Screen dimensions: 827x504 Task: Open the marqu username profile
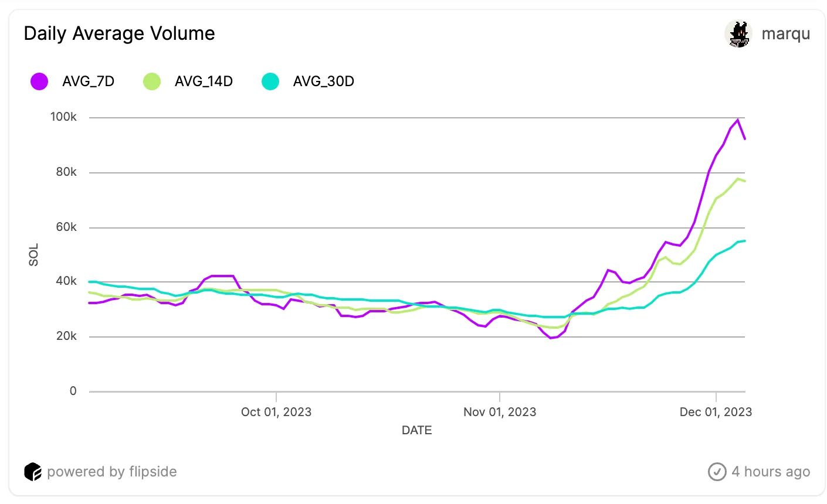pyautogui.click(x=786, y=34)
